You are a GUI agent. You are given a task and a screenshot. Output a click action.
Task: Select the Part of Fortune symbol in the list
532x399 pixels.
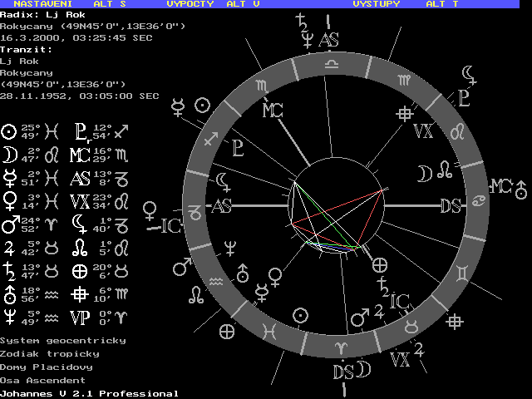[x=80, y=270]
